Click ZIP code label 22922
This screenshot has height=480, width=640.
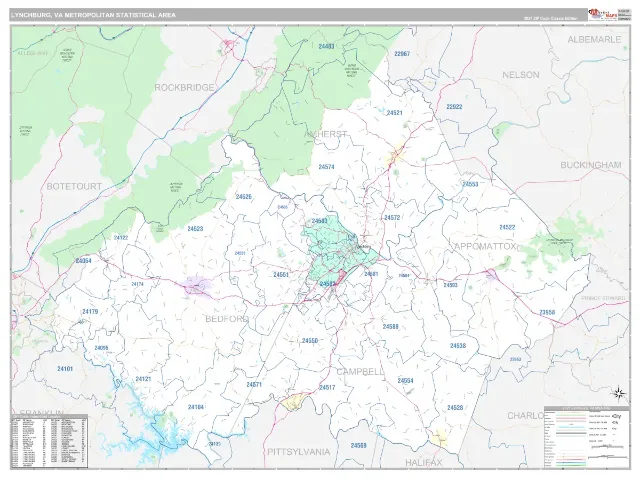454,107
